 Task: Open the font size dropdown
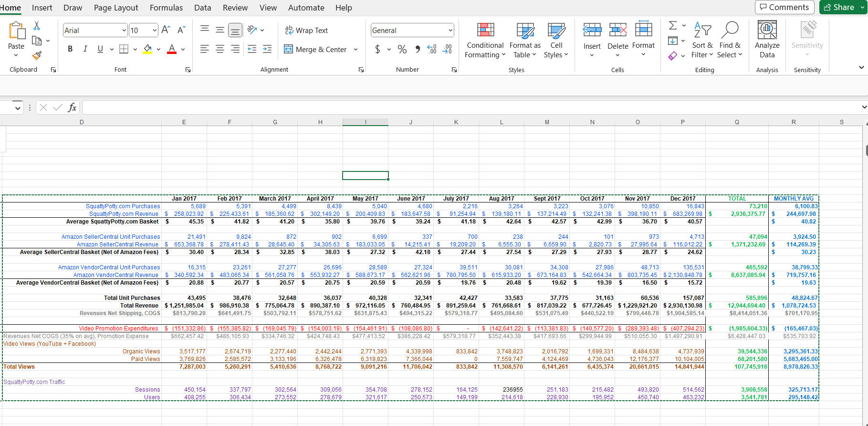(155, 30)
